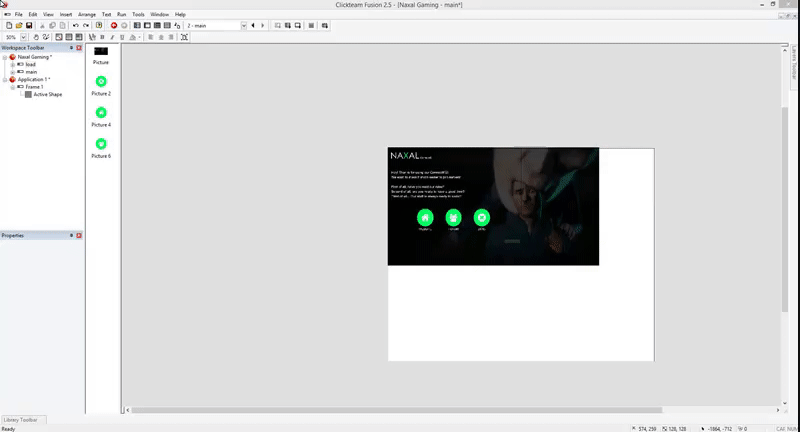This screenshot has width=800, height=432.
Task: Redo the last undone action
Action: (86, 26)
